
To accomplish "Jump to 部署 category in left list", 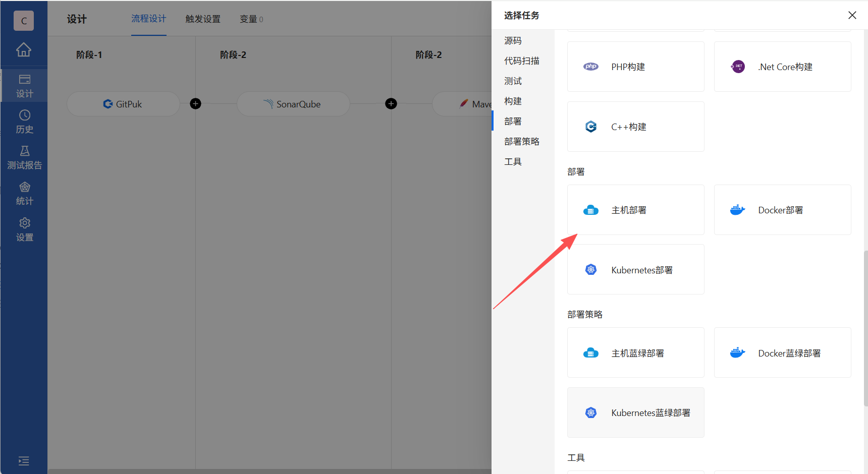I will [x=513, y=121].
